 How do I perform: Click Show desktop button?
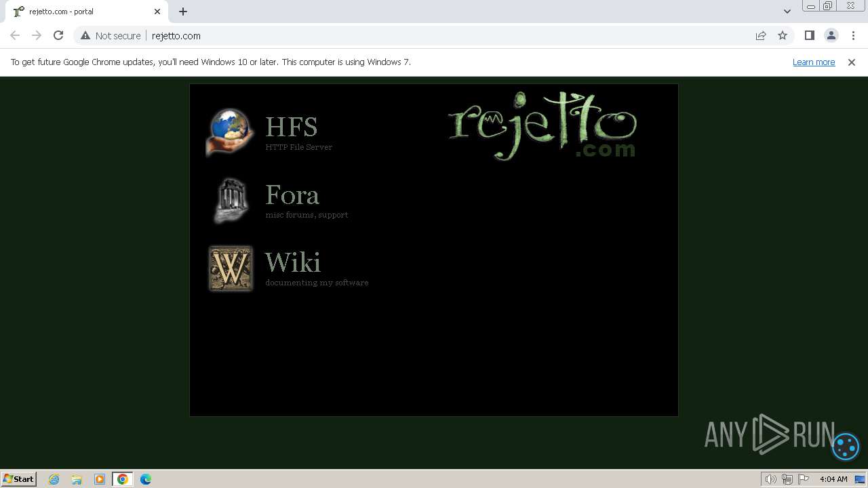point(860,479)
